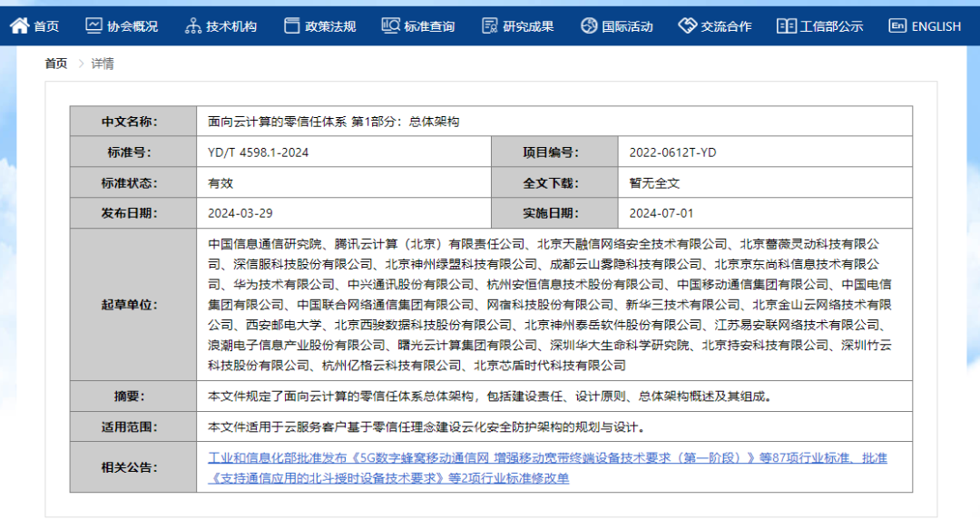Click the 暂无全文 download value

[x=654, y=183]
